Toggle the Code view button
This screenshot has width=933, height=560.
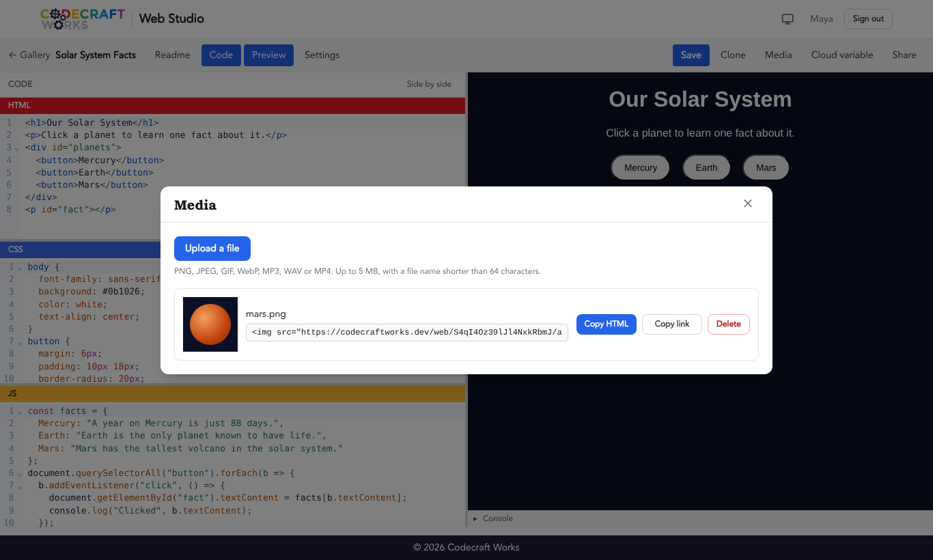point(221,55)
